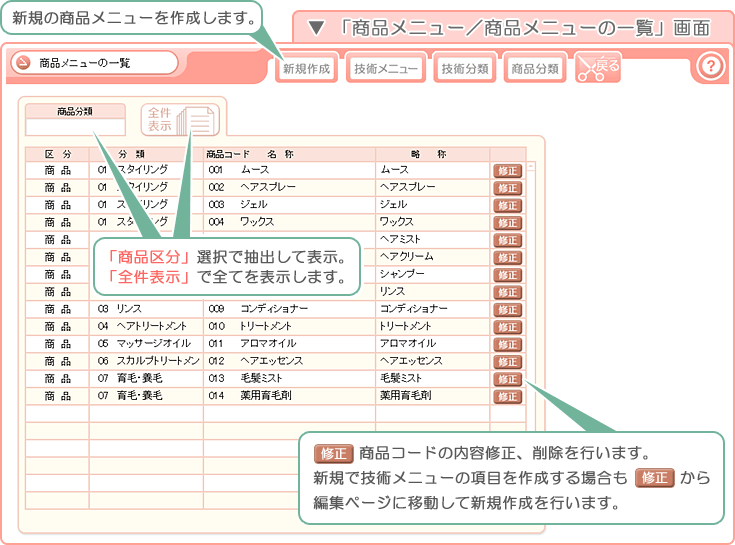The image size is (735, 545).
Task: Click the list scrollbar up arrow
Action: [x=531, y=167]
